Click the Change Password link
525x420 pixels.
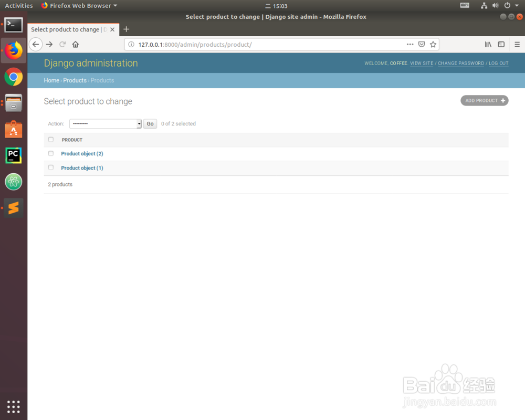point(461,64)
